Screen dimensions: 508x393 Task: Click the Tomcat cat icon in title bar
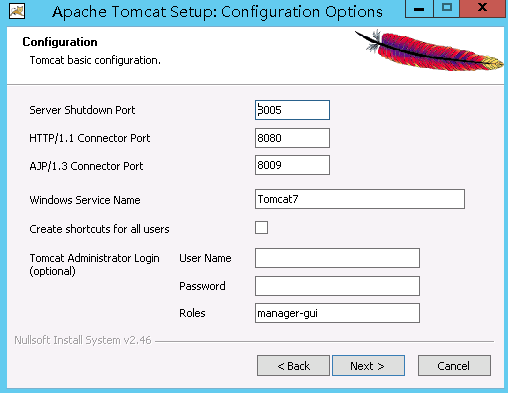[x=17, y=11]
